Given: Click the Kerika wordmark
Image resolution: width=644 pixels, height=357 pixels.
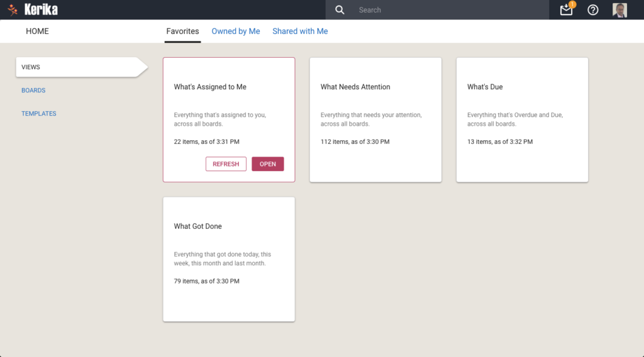Looking at the screenshot, I should (x=41, y=9).
